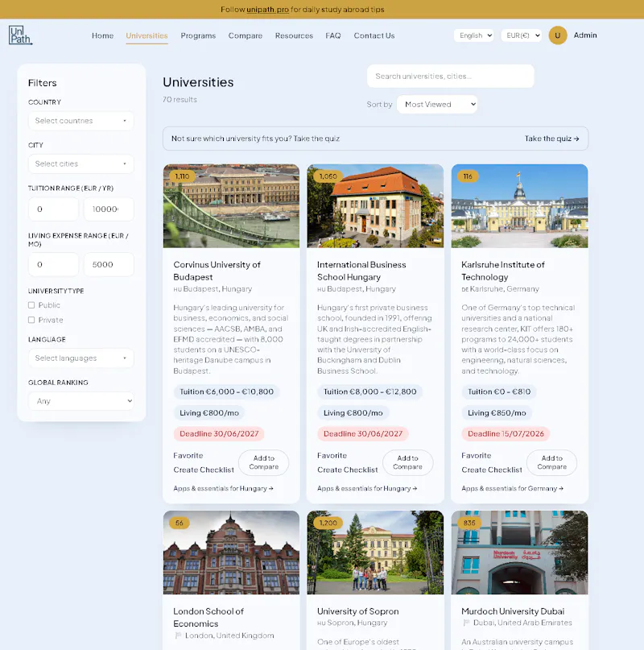Follow the unipath.pro banner link
Screen dimensions: 644x650
268,10
